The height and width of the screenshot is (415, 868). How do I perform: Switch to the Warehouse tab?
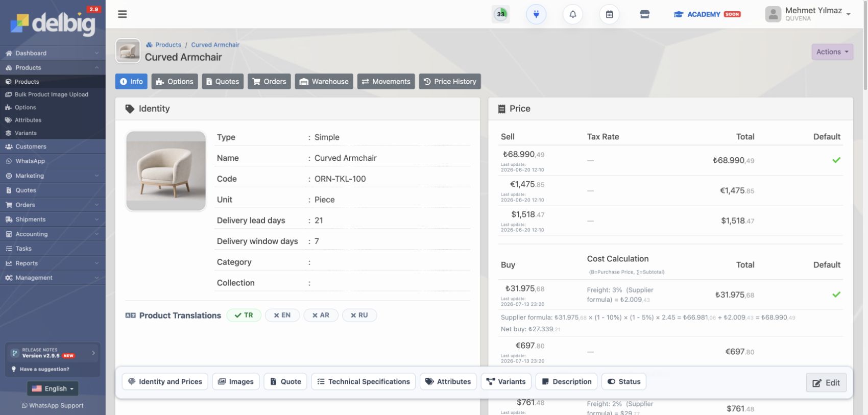tap(324, 82)
